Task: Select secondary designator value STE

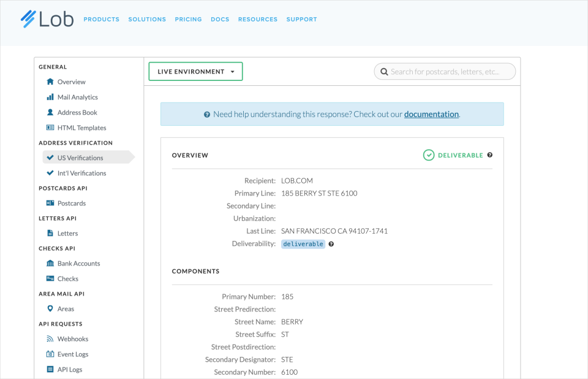Action: (287, 359)
